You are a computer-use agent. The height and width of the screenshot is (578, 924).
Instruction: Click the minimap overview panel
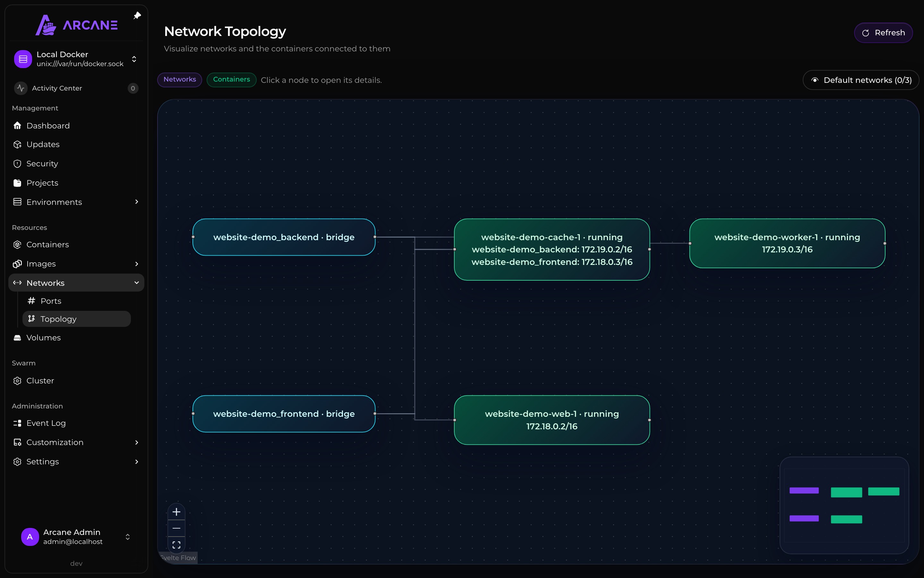coord(844,505)
